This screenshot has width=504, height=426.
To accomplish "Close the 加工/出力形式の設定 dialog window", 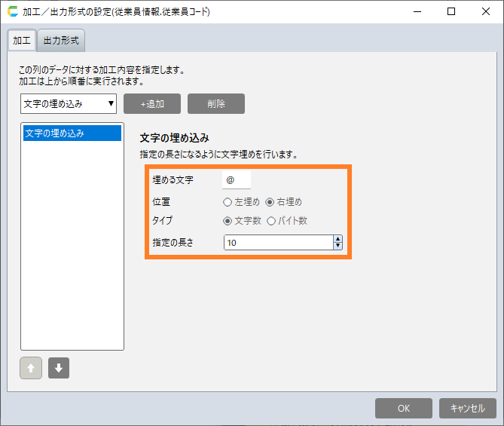I will (x=484, y=12).
